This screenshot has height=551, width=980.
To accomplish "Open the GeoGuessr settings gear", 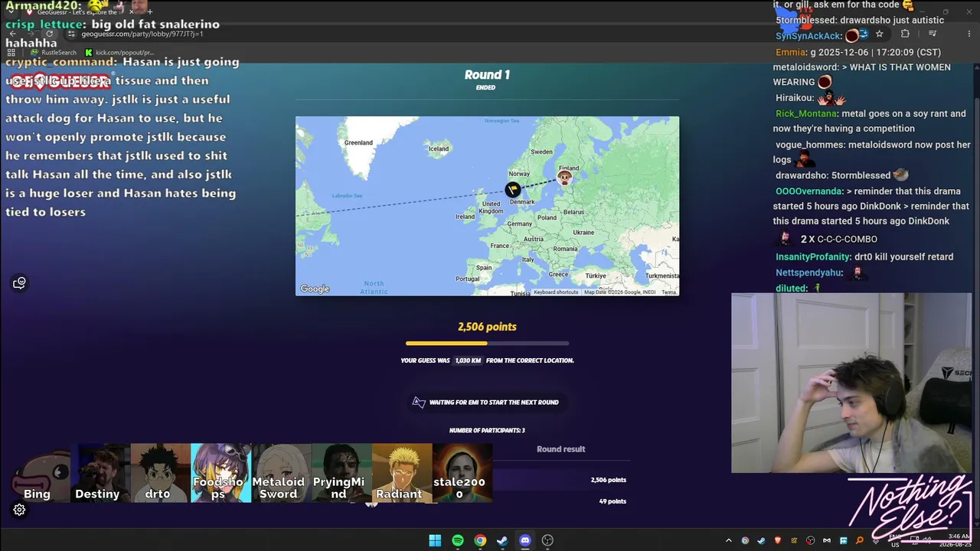I will [19, 510].
